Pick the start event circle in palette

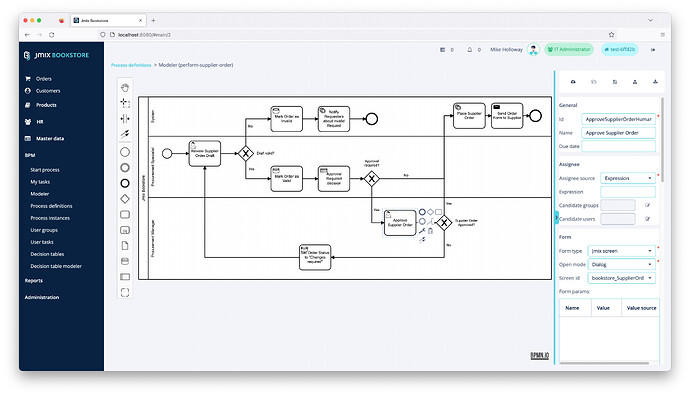125,152
